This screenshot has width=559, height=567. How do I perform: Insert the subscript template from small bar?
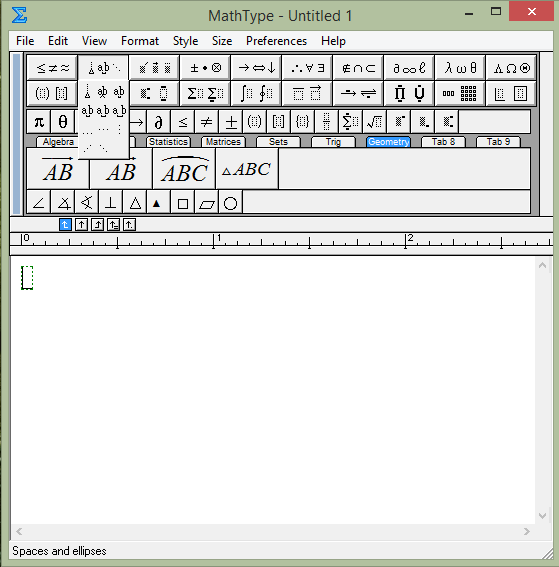[423, 122]
